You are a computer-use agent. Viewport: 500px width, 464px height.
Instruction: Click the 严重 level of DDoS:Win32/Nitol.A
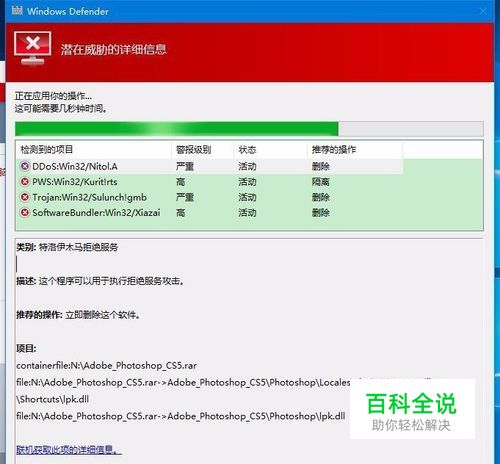pos(185,166)
